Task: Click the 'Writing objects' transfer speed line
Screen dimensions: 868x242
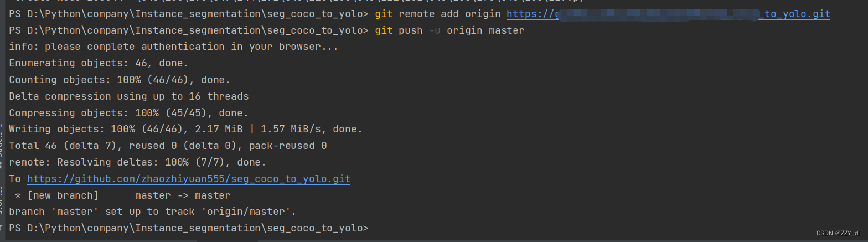Action: 185,130
